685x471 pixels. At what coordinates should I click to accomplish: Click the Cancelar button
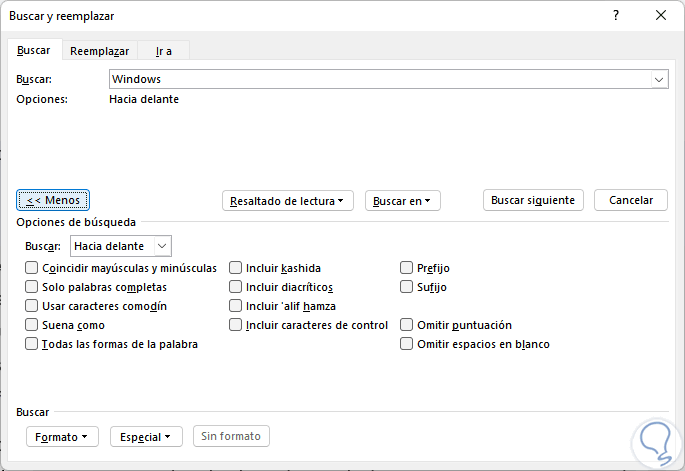coord(630,200)
